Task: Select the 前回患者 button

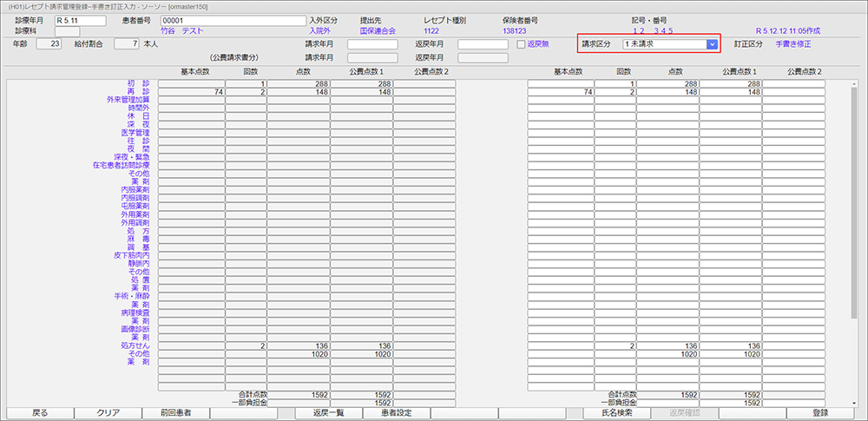Action: [x=174, y=413]
